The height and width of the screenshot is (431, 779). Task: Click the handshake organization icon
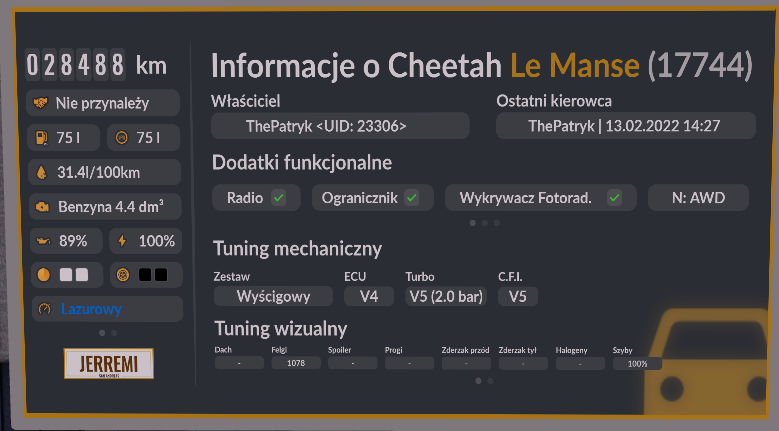pos(41,103)
